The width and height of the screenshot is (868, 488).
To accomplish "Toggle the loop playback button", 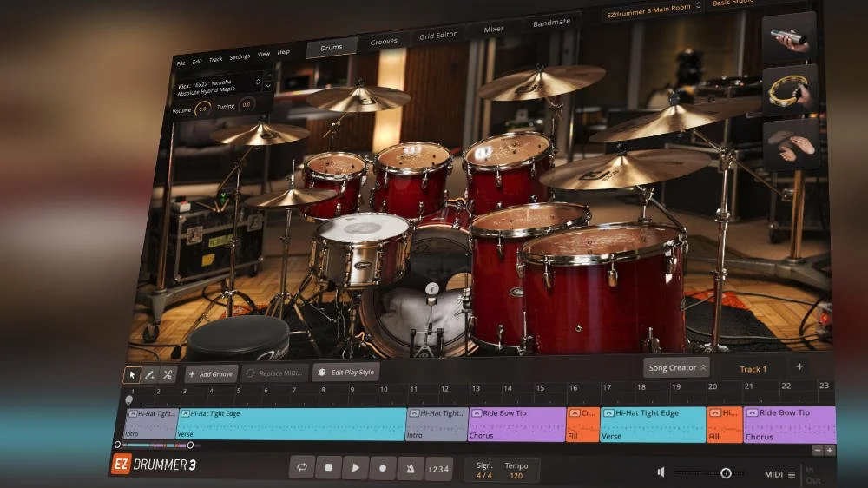I will click(302, 467).
